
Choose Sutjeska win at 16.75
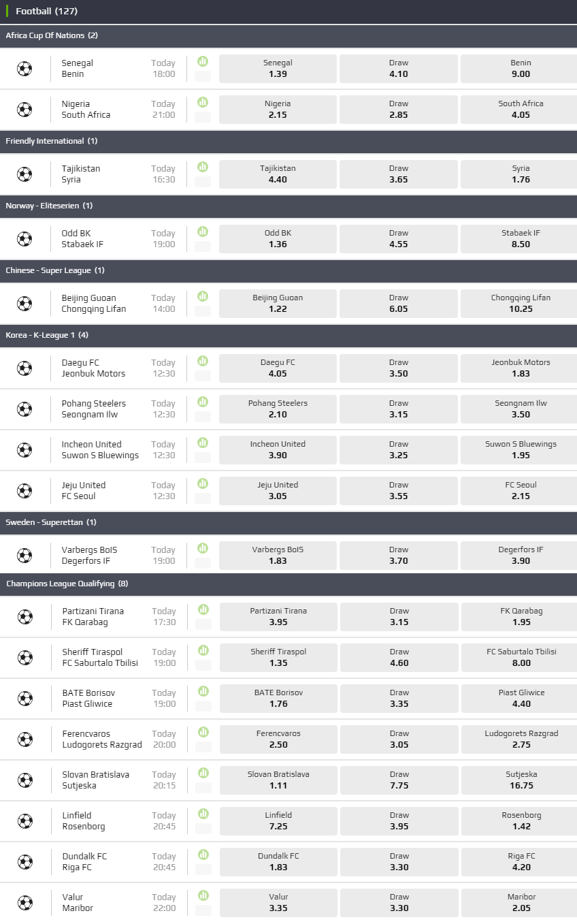coord(521,780)
